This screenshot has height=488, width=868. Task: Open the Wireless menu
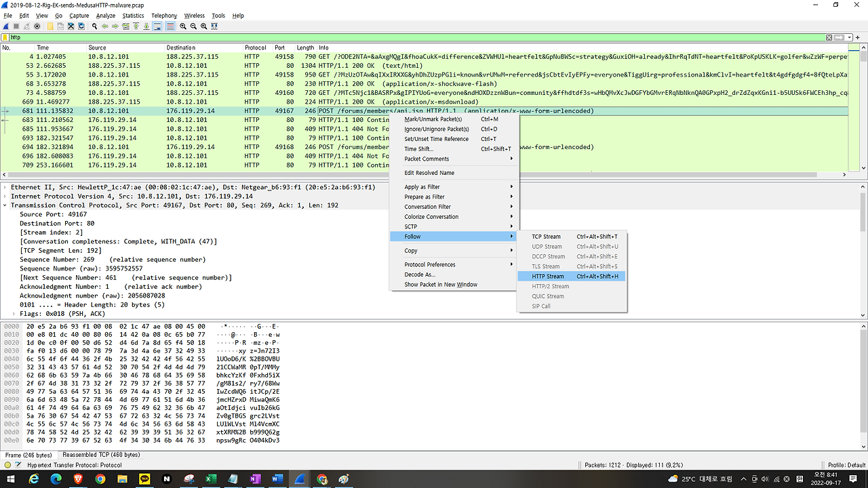194,16
